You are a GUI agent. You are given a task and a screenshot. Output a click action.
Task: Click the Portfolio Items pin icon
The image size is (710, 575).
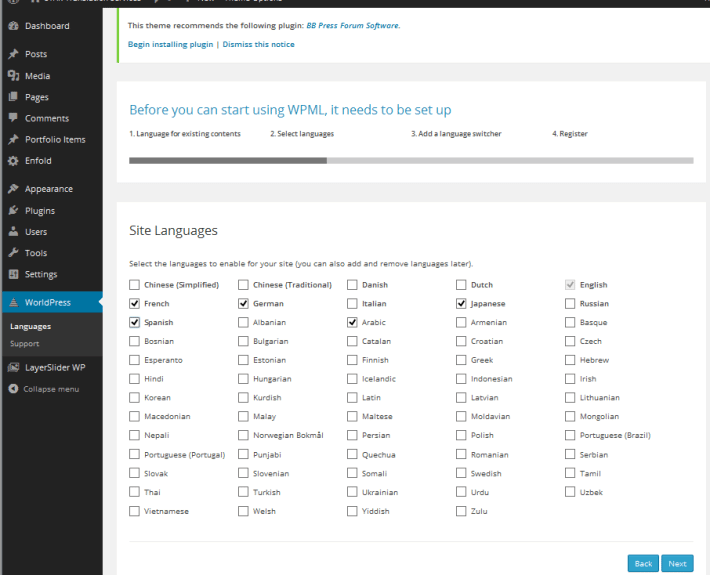(14, 139)
